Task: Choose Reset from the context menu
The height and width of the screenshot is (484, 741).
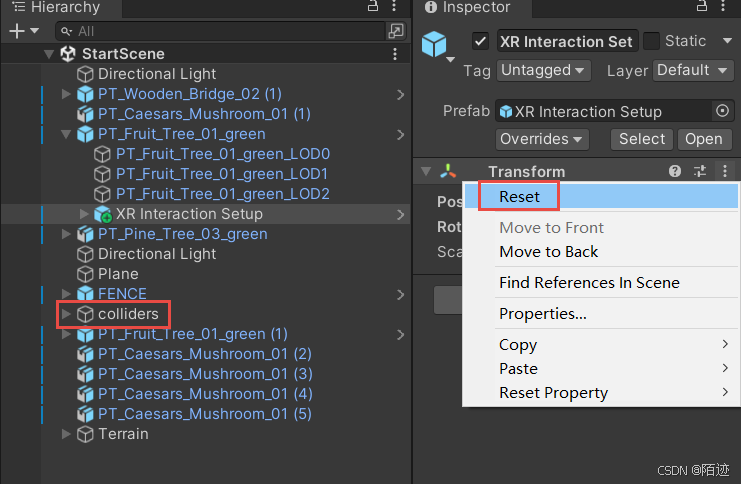Action: point(601,196)
